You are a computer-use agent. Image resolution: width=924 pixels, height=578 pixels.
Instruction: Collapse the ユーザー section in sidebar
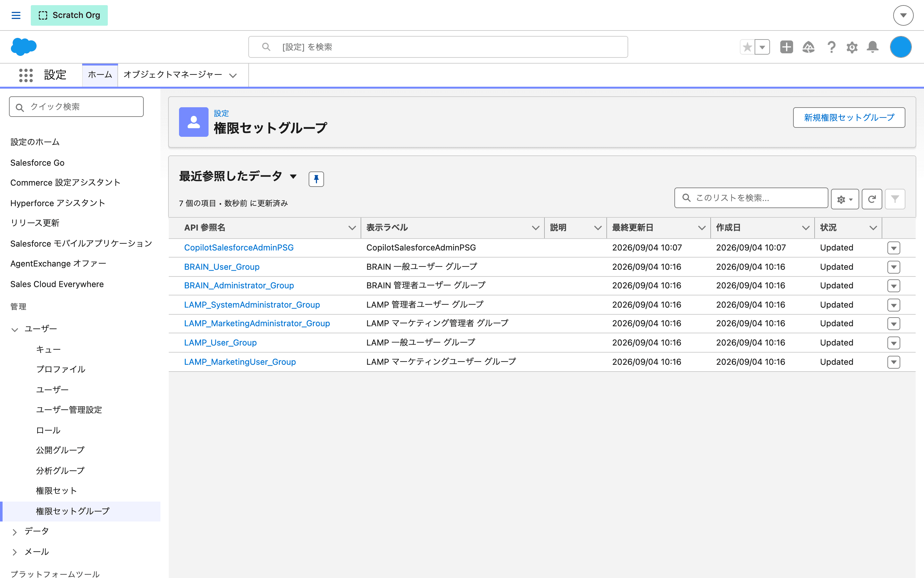14,329
